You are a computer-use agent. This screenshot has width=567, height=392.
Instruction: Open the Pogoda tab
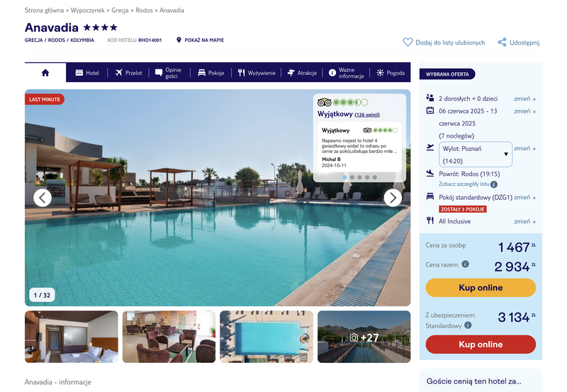pyautogui.click(x=391, y=73)
